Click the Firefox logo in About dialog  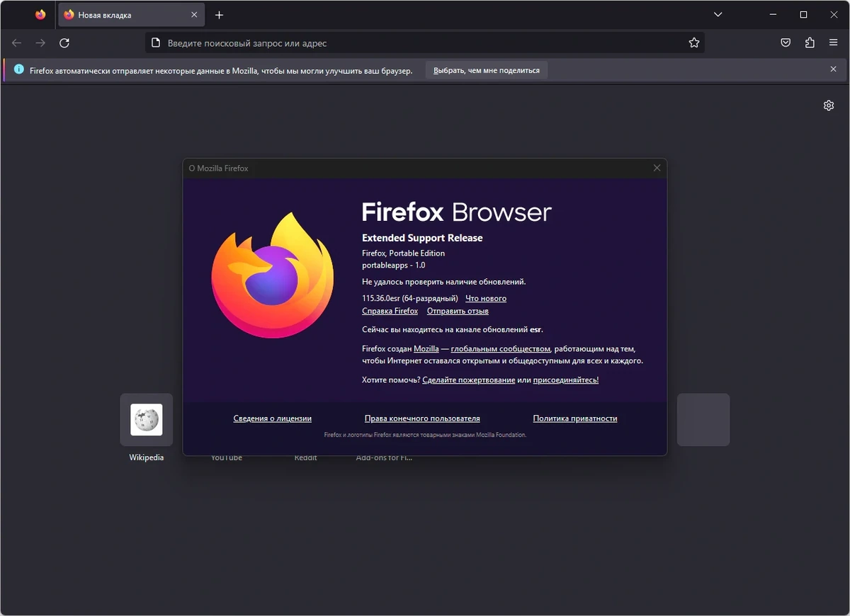coord(272,275)
